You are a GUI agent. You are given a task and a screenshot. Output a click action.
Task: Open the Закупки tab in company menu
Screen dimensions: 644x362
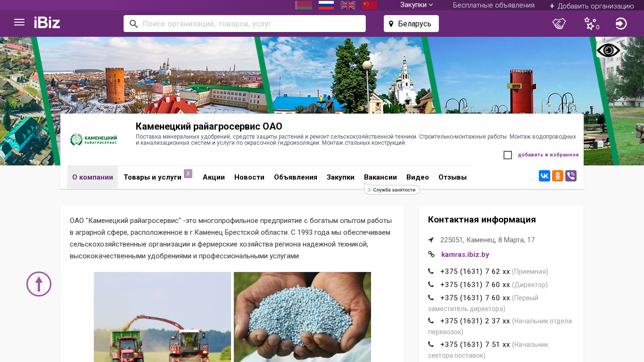(340, 177)
